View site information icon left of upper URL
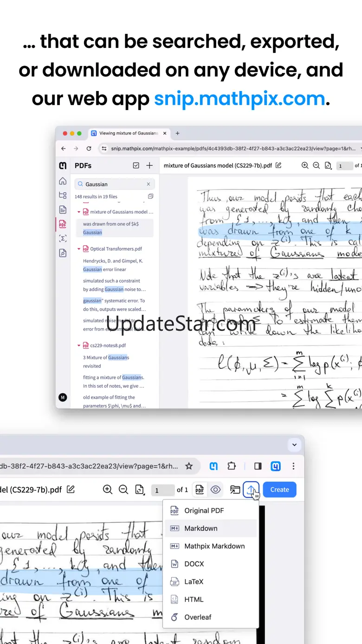Viewport: 362px width, 644px height. (x=104, y=149)
